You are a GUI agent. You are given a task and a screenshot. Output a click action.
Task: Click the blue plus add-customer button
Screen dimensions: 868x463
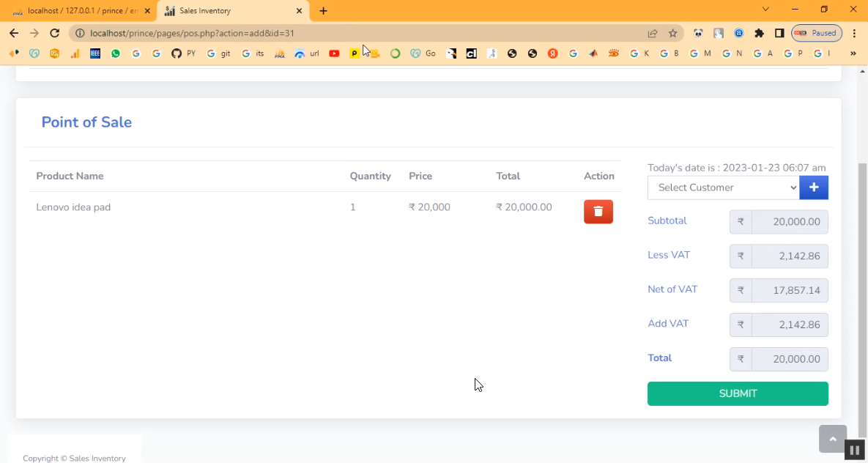point(813,188)
